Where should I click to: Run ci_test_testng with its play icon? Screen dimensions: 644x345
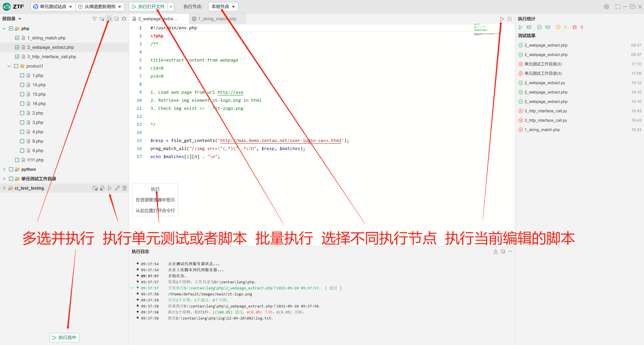click(110, 188)
